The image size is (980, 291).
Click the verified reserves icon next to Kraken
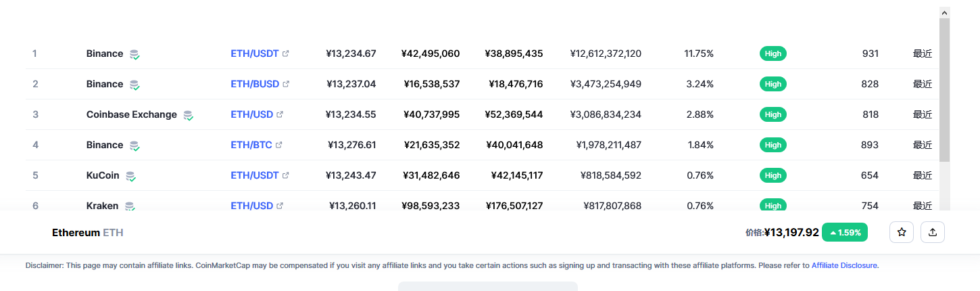130,206
